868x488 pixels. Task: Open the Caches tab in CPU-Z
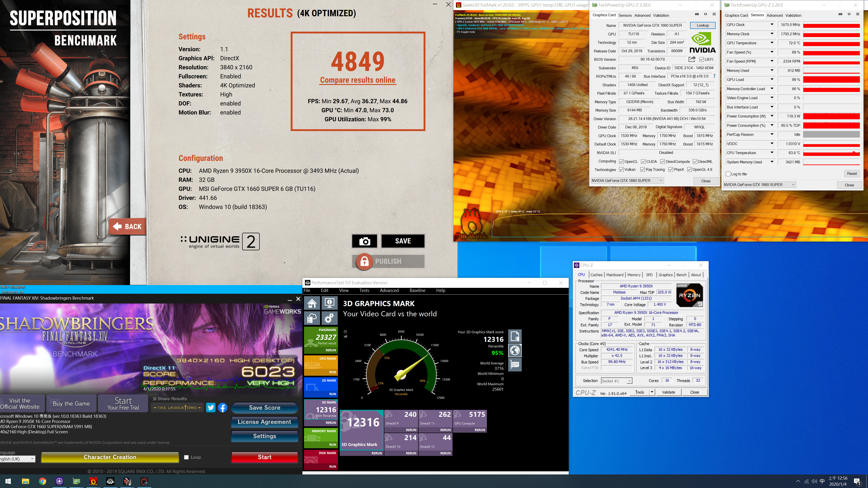tap(596, 275)
